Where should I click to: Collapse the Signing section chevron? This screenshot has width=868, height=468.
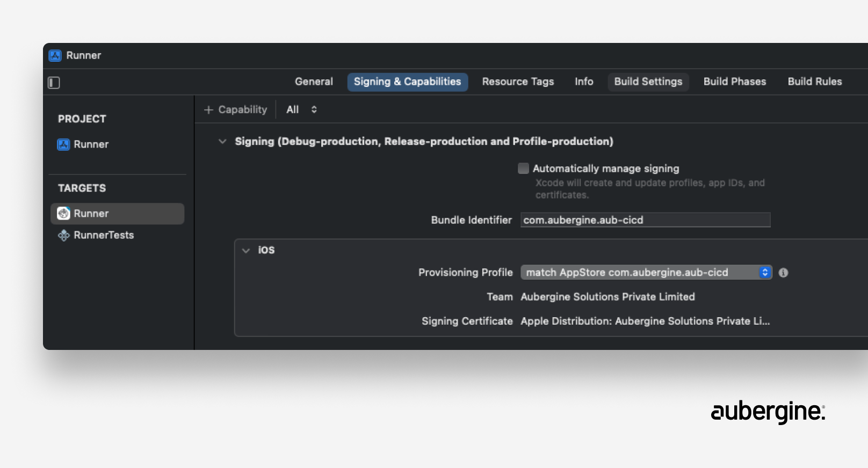222,141
